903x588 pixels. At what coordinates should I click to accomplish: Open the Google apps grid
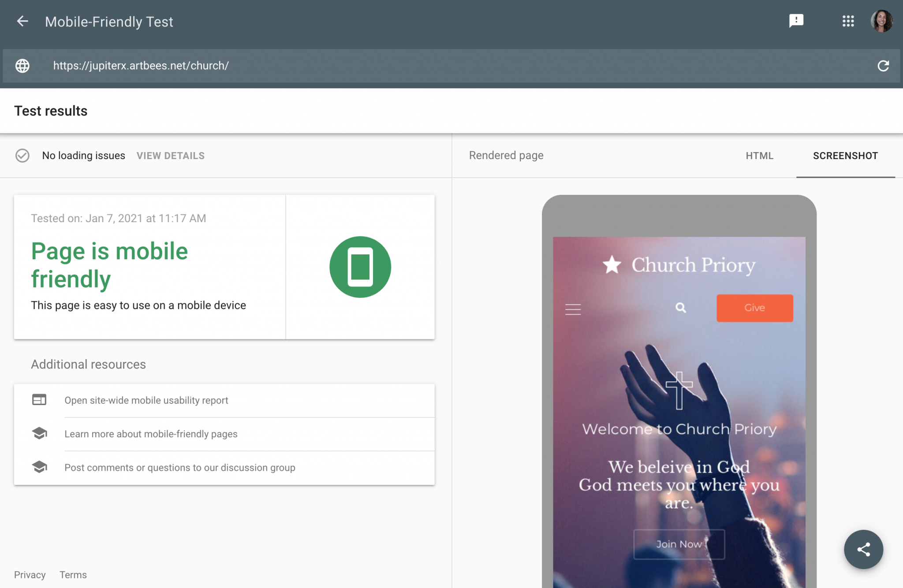pyautogui.click(x=848, y=21)
